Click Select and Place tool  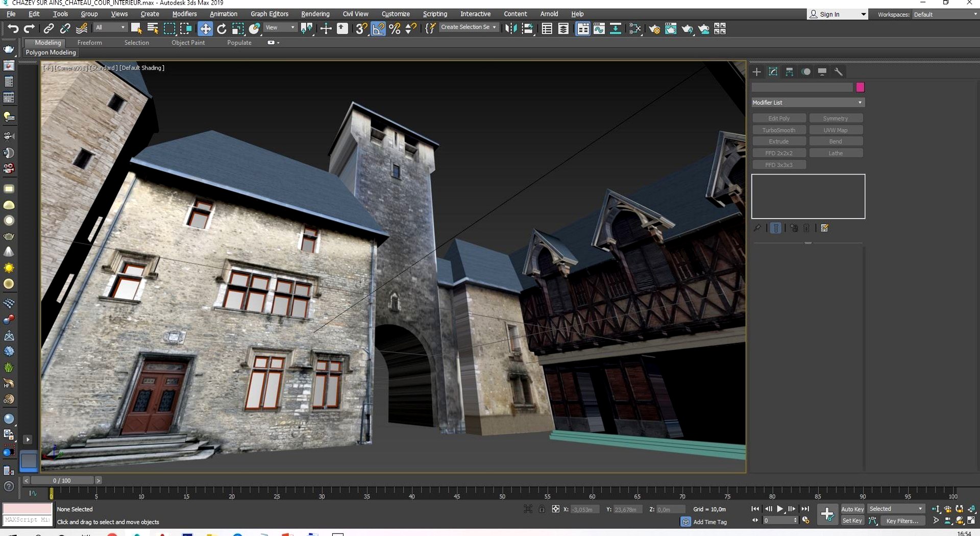(x=254, y=29)
